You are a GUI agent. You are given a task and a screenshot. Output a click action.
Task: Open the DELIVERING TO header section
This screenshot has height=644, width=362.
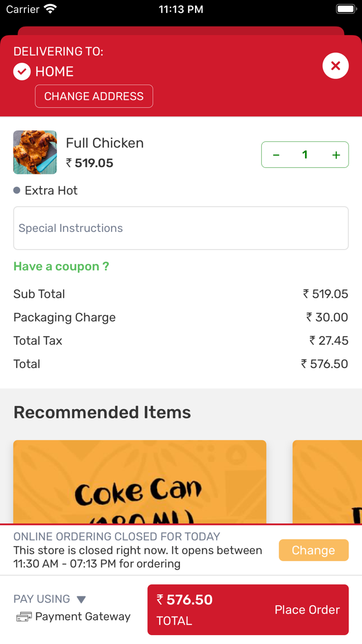tap(57, 51)
